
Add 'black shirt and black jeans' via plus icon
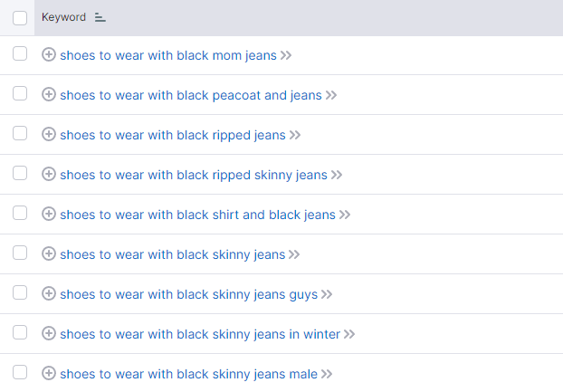49,215
